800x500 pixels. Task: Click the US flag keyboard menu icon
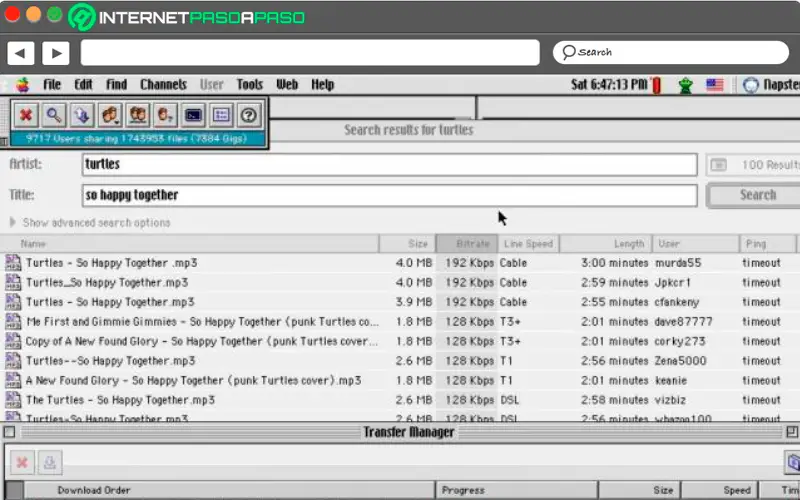(x=714, y=85)
